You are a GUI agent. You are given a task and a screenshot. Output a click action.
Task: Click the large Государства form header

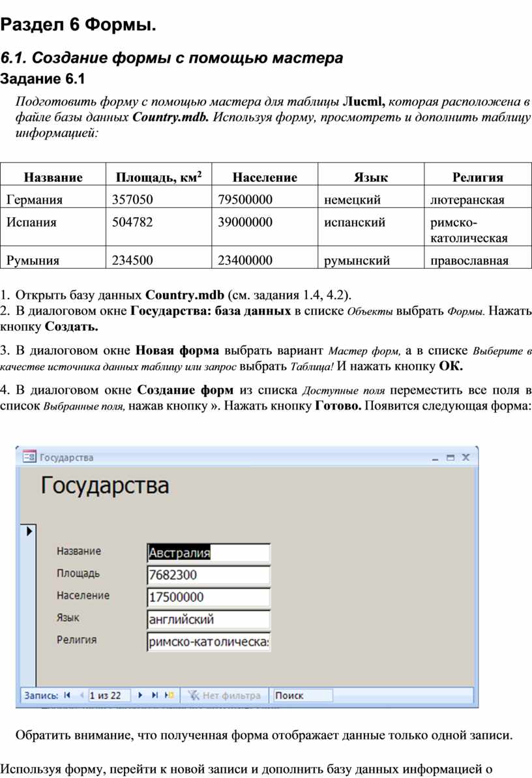[x=105, y=486]
